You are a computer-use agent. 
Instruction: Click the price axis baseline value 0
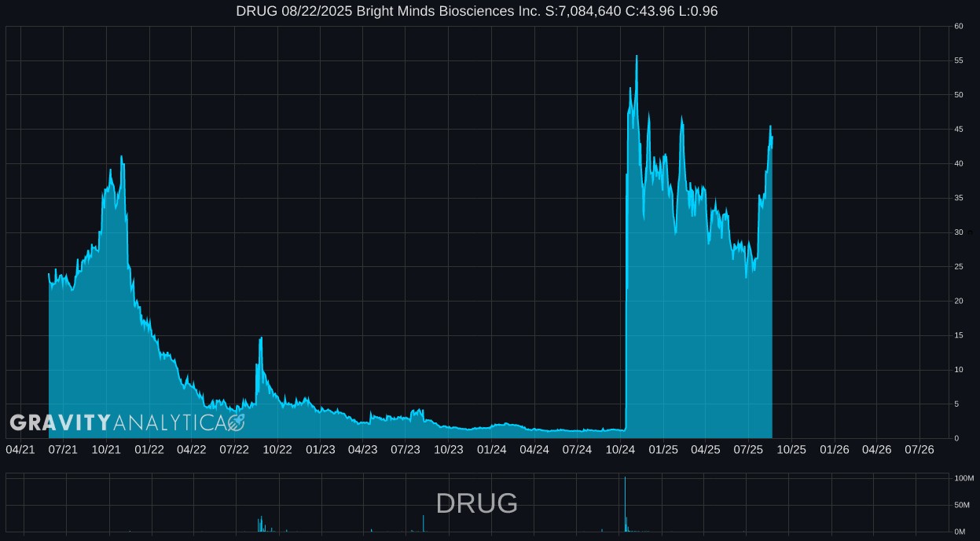tap(956, 439)
